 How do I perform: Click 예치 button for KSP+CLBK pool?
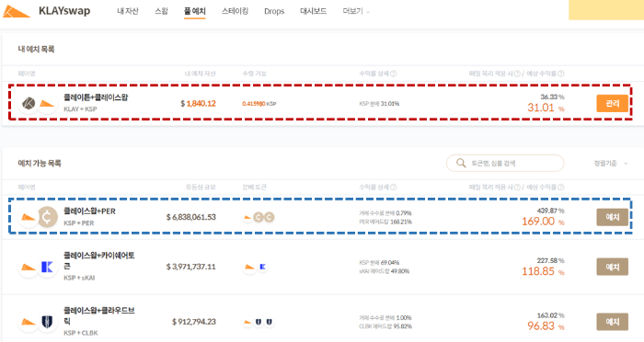point(613,322)
